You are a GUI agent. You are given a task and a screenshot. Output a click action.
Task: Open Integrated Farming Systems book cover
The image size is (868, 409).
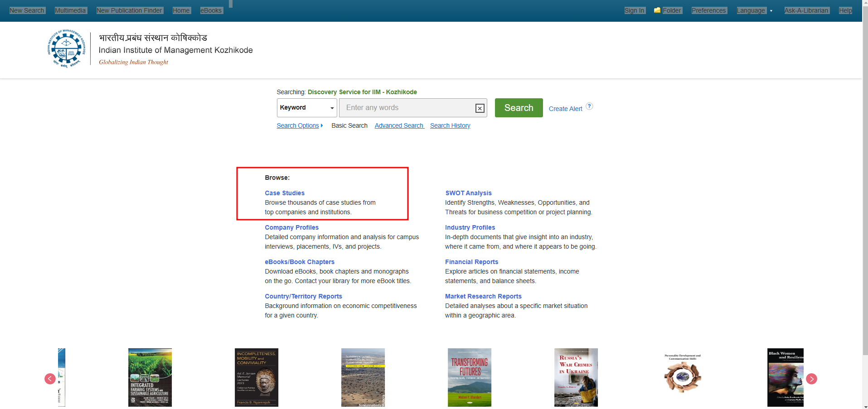pos(150,377)
